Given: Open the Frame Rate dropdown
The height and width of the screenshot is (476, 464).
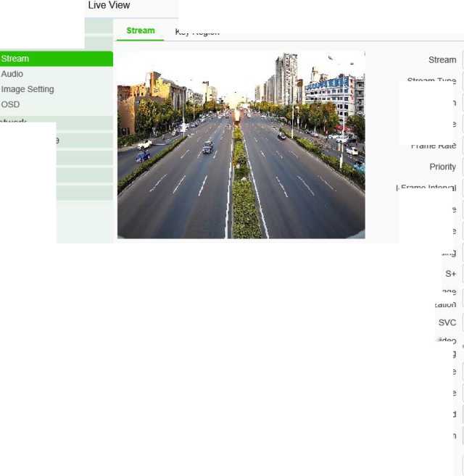Looking at the screenshot, I should pyautogui.click(x=462, y=146).
